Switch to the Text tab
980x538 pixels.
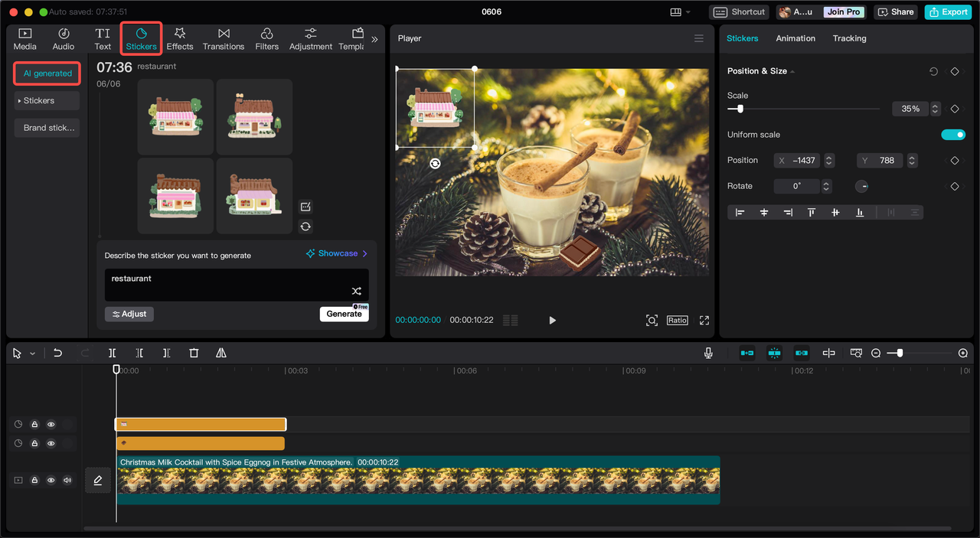pyautogui.click(x=103, y=39)
